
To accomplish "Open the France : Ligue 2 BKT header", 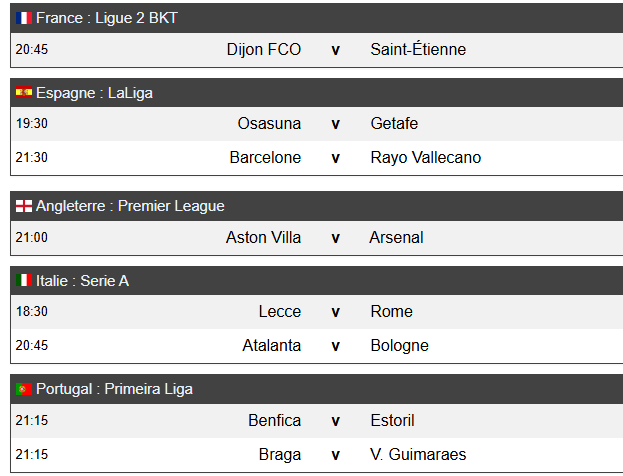I will (317, 18).
